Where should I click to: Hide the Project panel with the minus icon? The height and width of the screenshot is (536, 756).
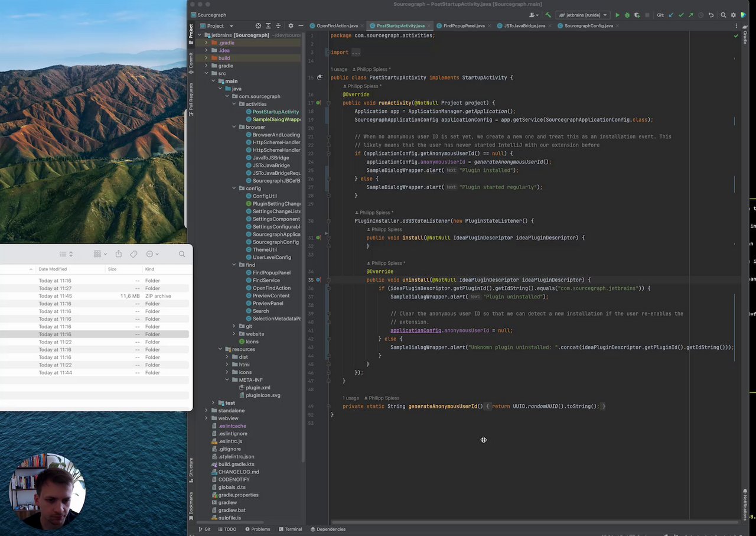pos(301,26)
